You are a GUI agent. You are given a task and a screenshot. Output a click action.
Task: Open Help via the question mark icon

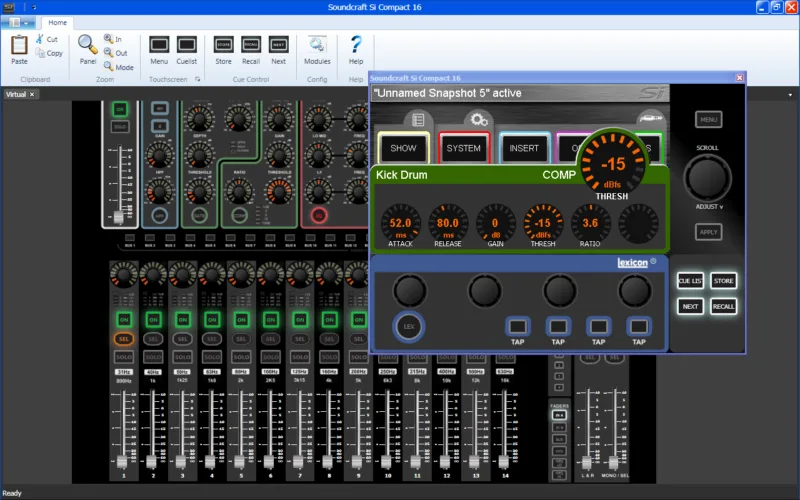click(356, 44)
